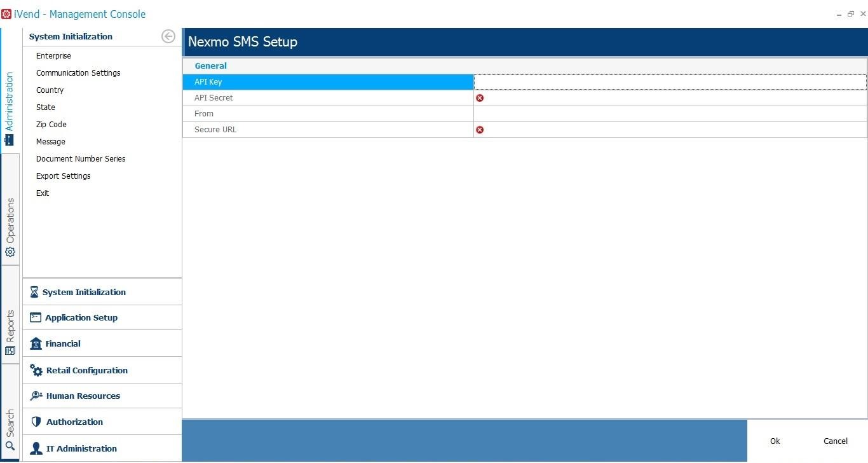Click the Financial bank icon

point(36,343)
